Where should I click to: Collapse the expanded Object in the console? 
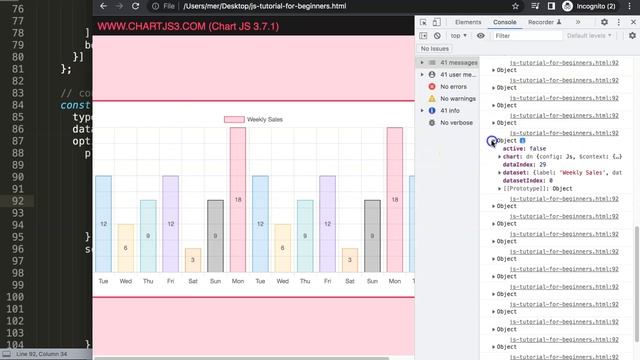tap(493, 141)
